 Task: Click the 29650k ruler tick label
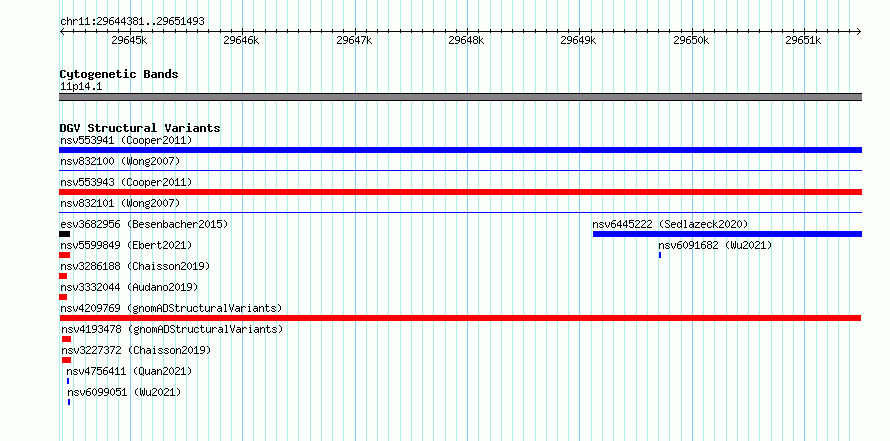pyautogui.click(x=691, y=40)
